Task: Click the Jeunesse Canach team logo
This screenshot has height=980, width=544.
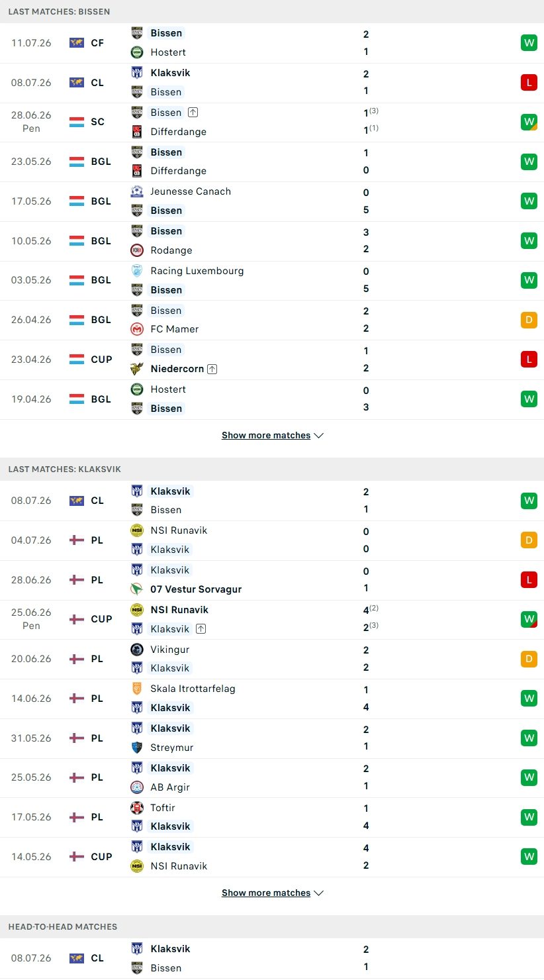Action: click(x=137, y=191)
